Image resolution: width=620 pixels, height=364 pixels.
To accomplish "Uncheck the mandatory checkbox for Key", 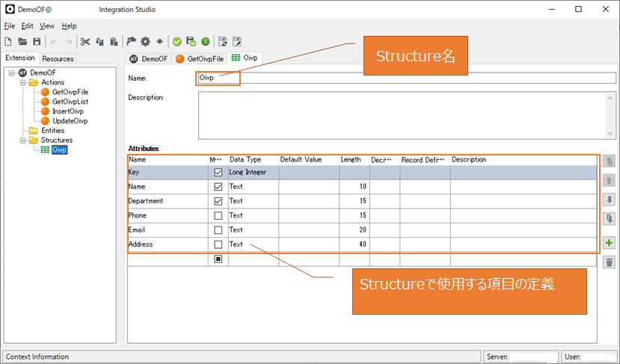I will (218, 172).
